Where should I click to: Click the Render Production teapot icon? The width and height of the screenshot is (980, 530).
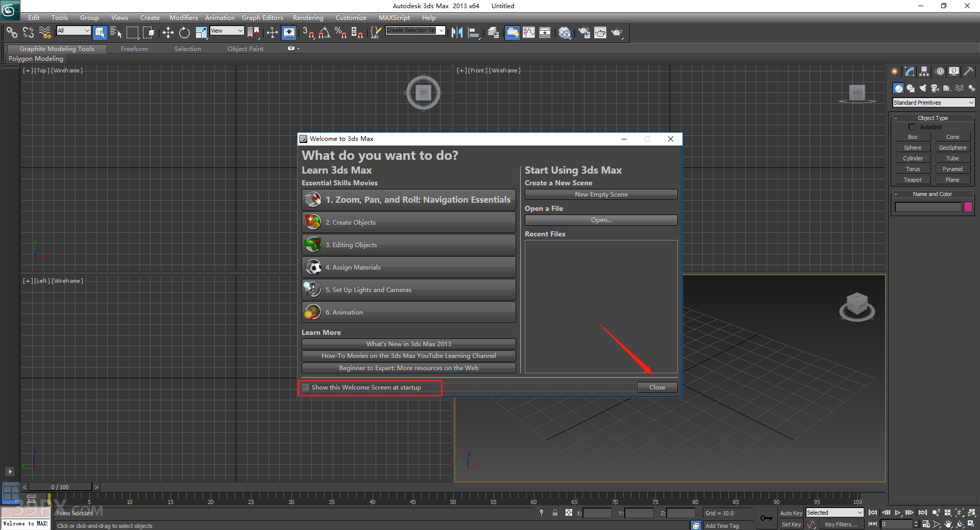(x=617, y=33)
